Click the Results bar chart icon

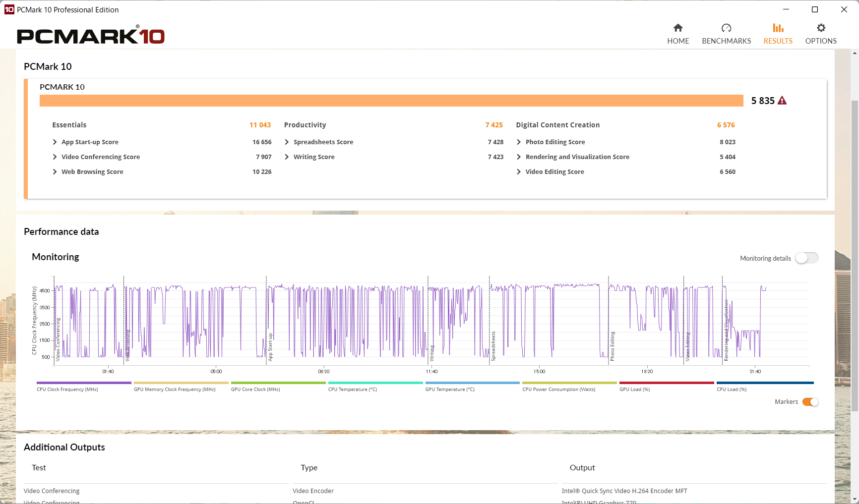click(778, 28)
